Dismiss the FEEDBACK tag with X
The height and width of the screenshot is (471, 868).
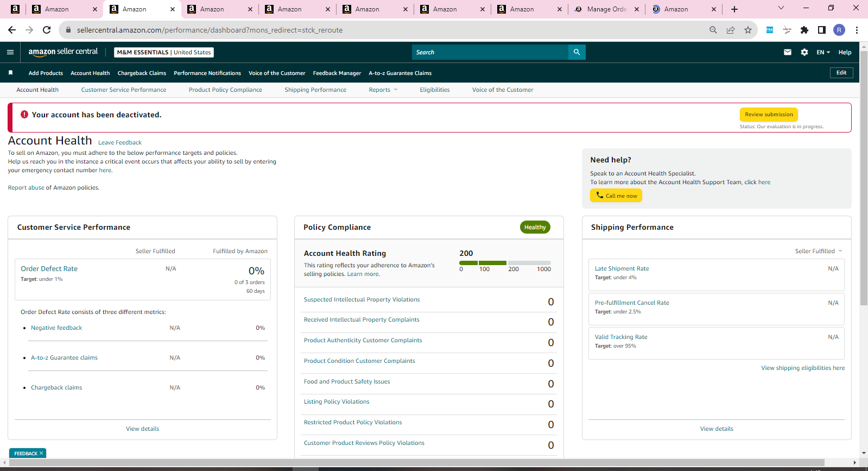41,453
